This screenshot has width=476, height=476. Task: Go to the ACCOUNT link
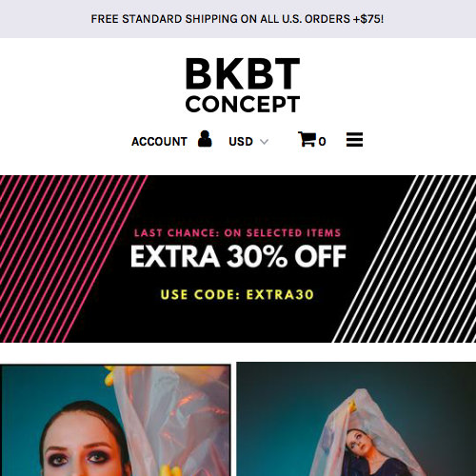(x=159, y=142)
